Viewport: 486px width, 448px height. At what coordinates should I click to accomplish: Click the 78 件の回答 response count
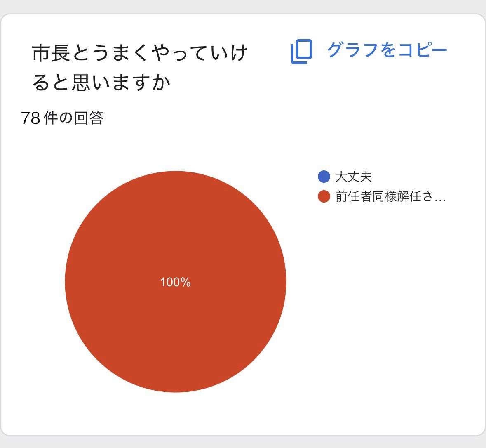tap(62, 118)
